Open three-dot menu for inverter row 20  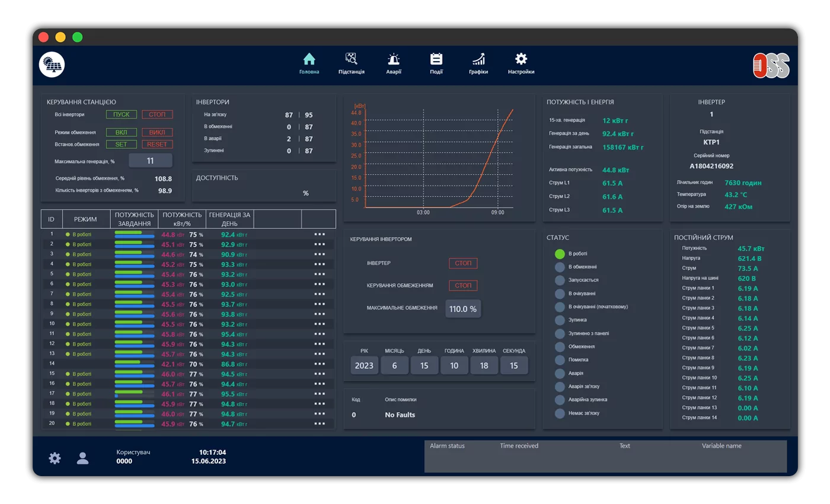click(x=320, y=423)
